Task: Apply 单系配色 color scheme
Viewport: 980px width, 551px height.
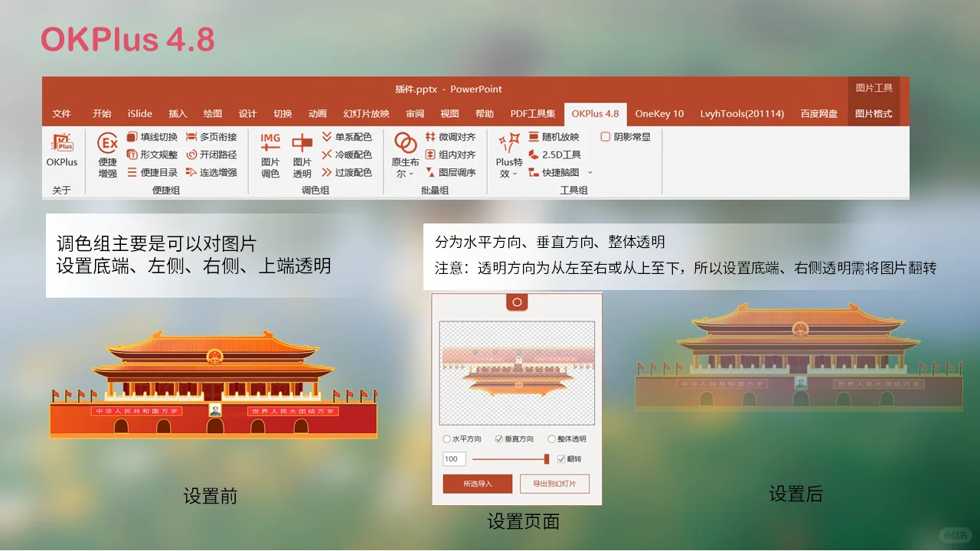Action: [347, 137]
